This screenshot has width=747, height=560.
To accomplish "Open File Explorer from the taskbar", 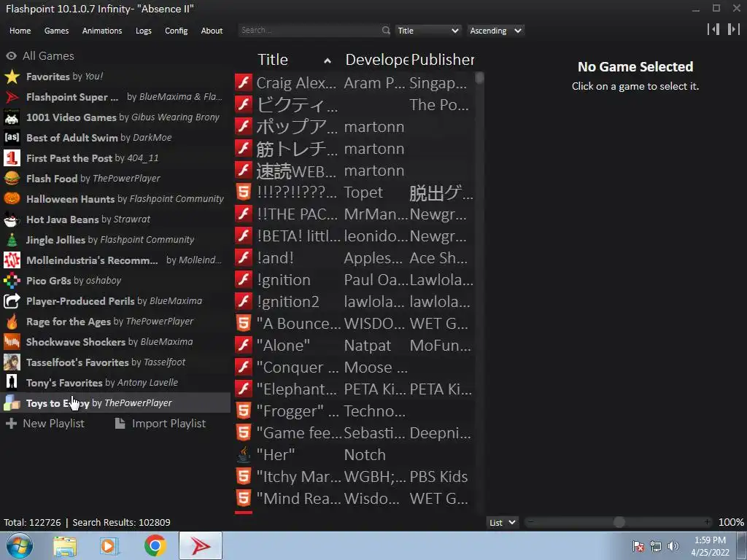I will (65, 545).
